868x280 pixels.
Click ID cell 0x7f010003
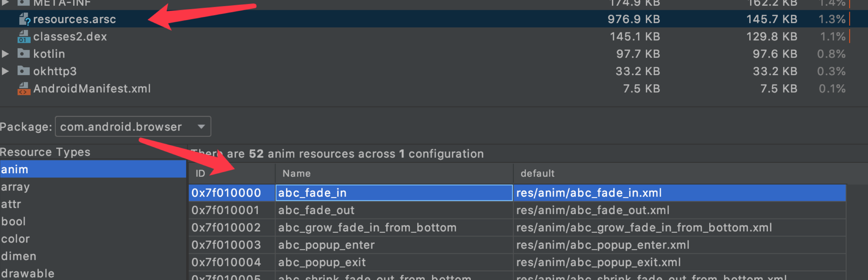point(232,245)
